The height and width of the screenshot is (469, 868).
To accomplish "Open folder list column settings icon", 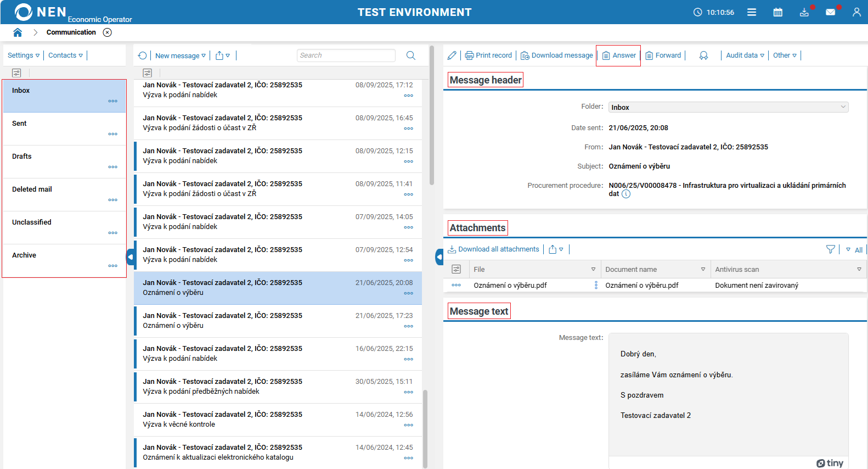I will point(16,73).
